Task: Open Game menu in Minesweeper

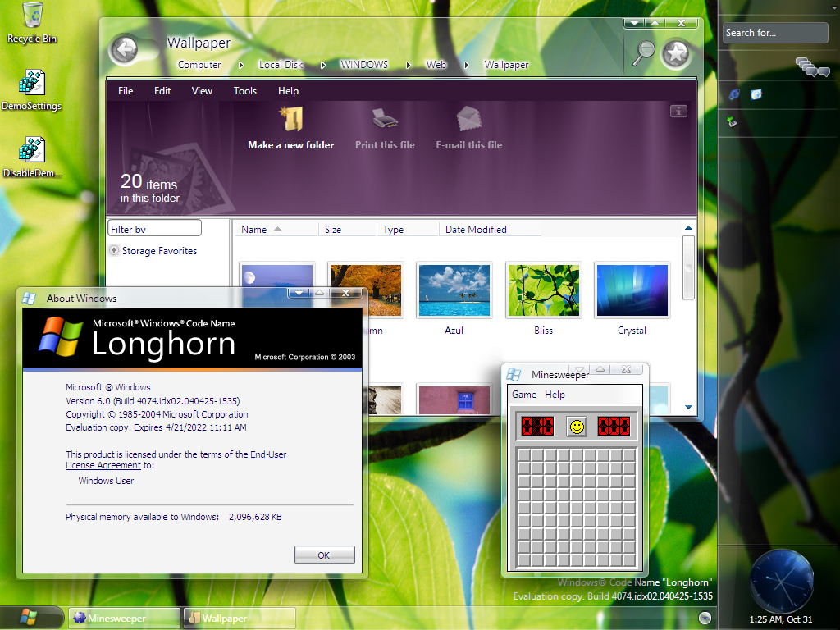Action: point(524,395)
